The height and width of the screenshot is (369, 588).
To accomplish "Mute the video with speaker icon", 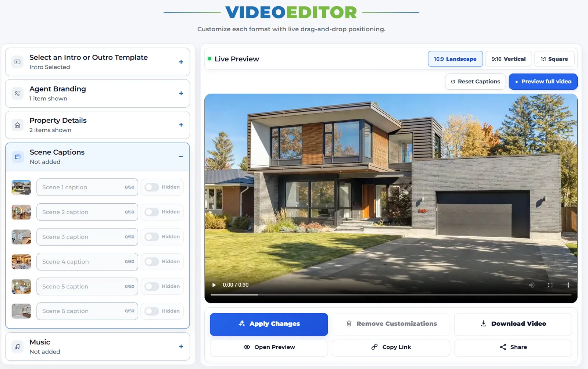I will point(531,285).
